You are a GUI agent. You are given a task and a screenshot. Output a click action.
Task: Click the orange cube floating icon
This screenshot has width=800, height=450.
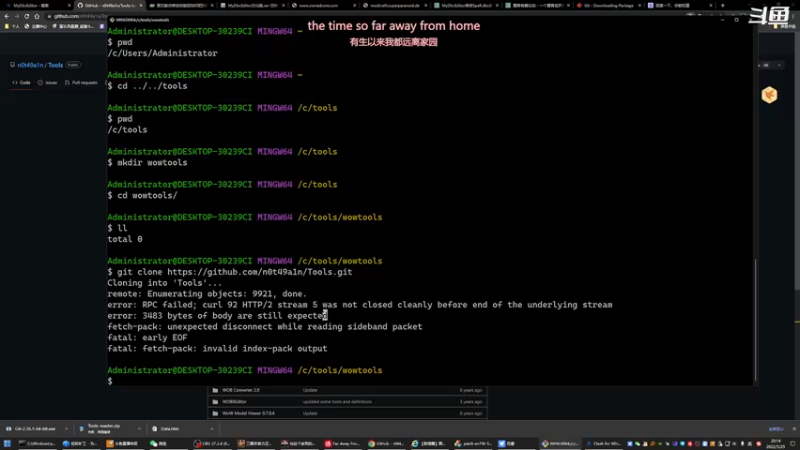[769, 95]
